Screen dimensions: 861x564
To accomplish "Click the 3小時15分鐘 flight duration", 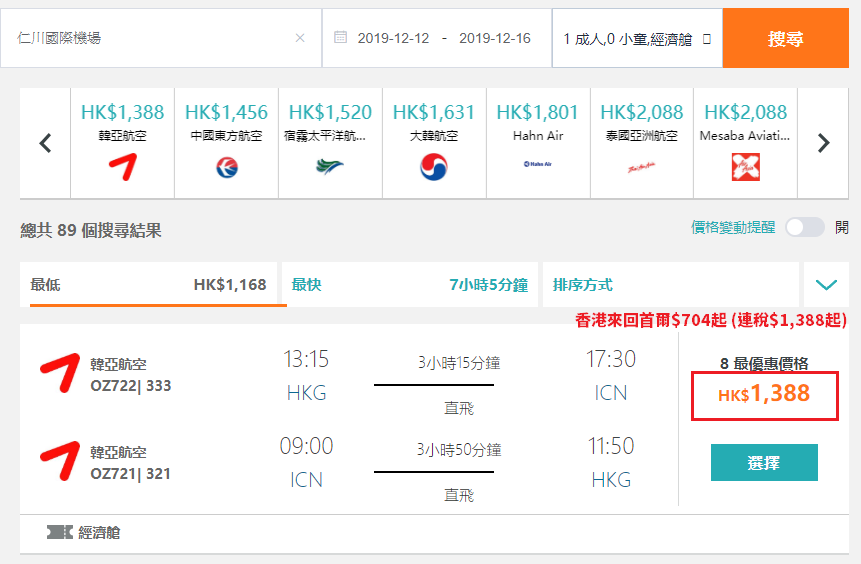I will coord(459,362).
